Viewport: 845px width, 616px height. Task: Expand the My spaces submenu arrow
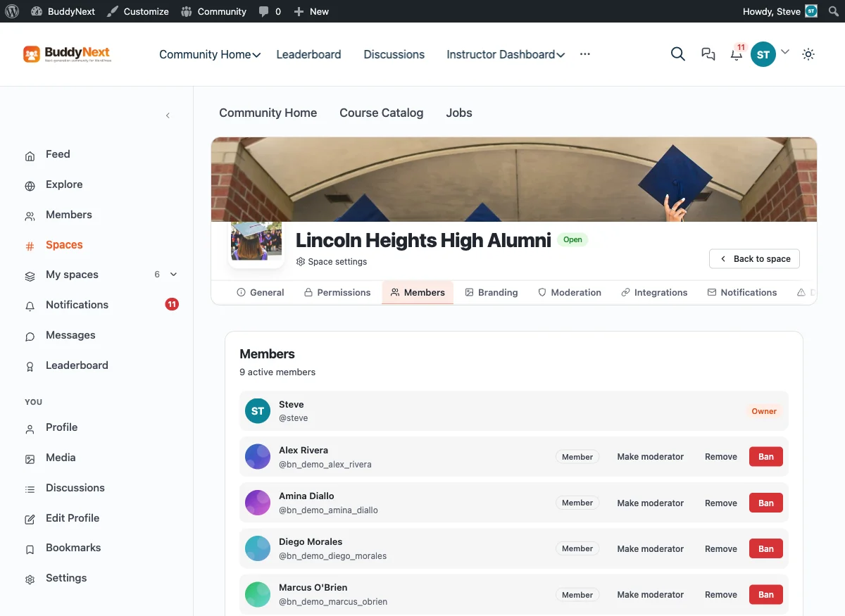coord(174,275)
